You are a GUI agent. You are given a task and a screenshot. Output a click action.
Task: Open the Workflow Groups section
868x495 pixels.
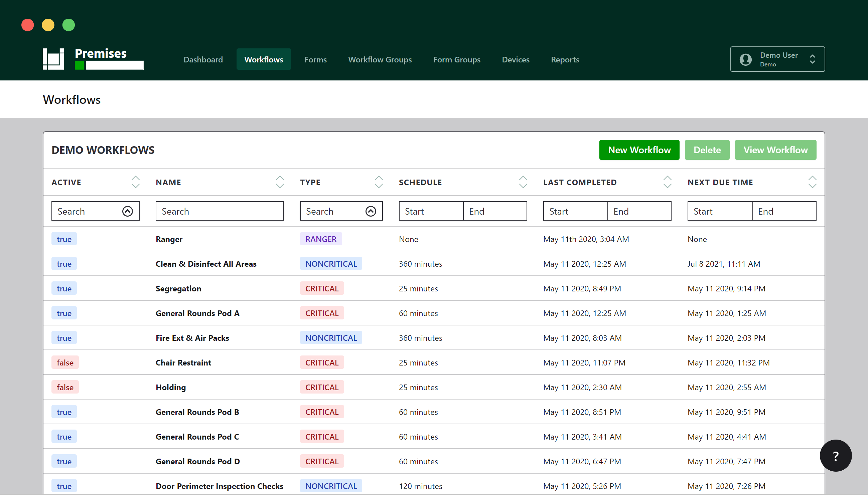(380, 59)
